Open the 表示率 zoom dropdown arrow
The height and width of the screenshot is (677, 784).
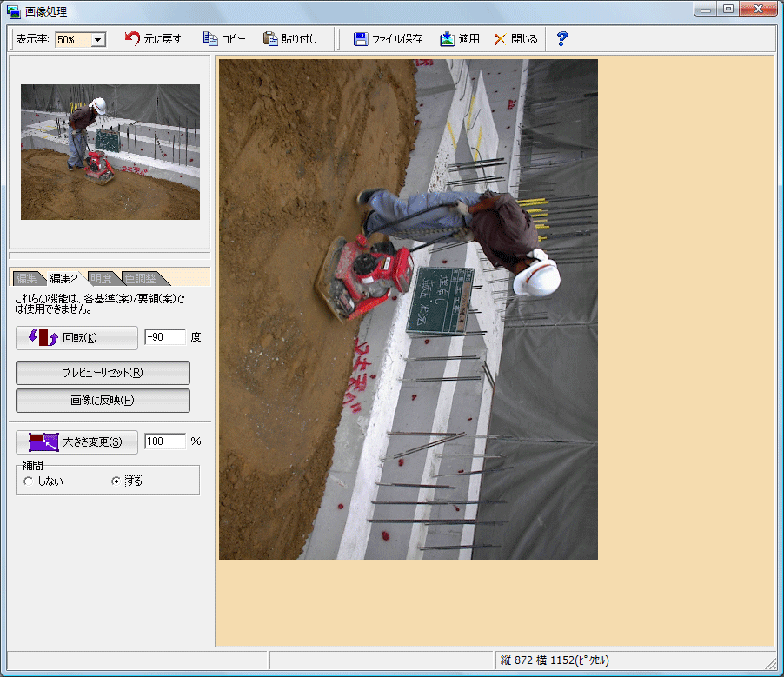click(x=97, y=40)
